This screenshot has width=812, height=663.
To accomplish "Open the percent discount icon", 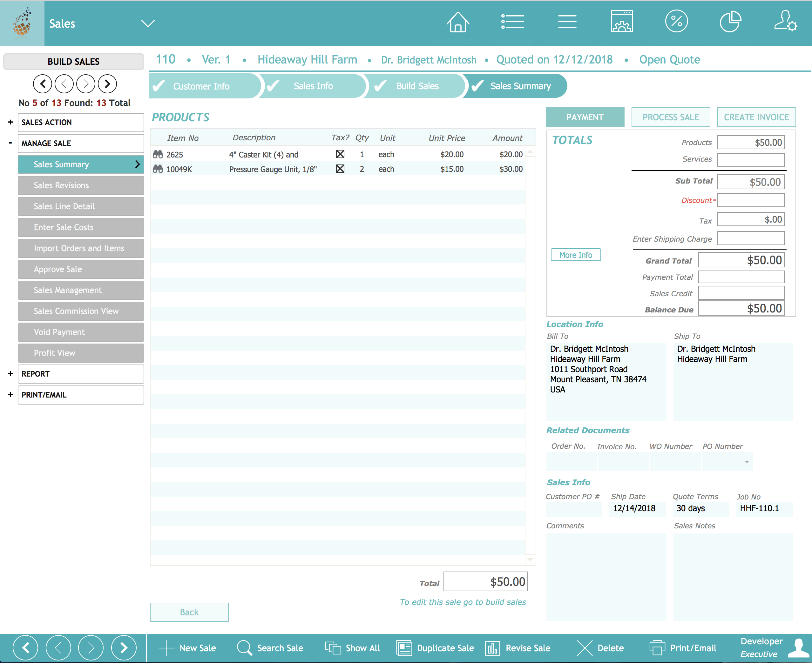I will (676, 21).
